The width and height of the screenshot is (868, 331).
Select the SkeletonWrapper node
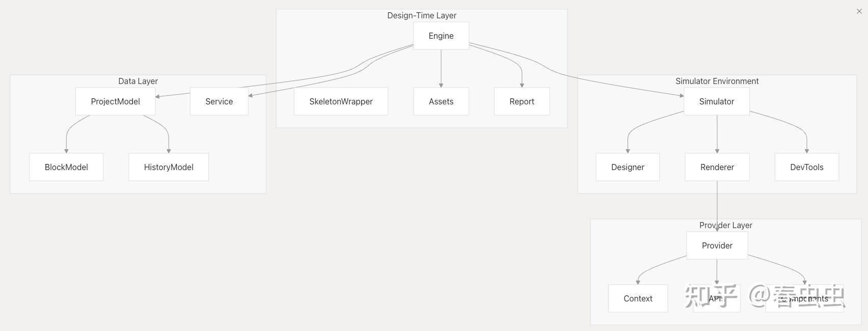click(x=341, y=101)
